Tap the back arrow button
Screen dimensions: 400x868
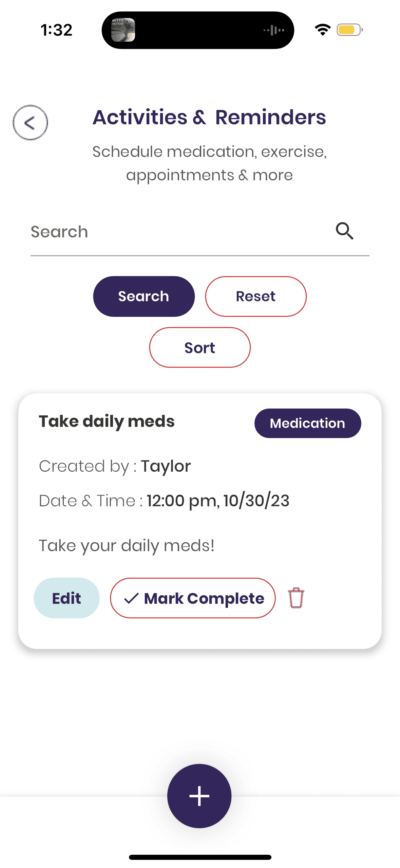[30, 122]
